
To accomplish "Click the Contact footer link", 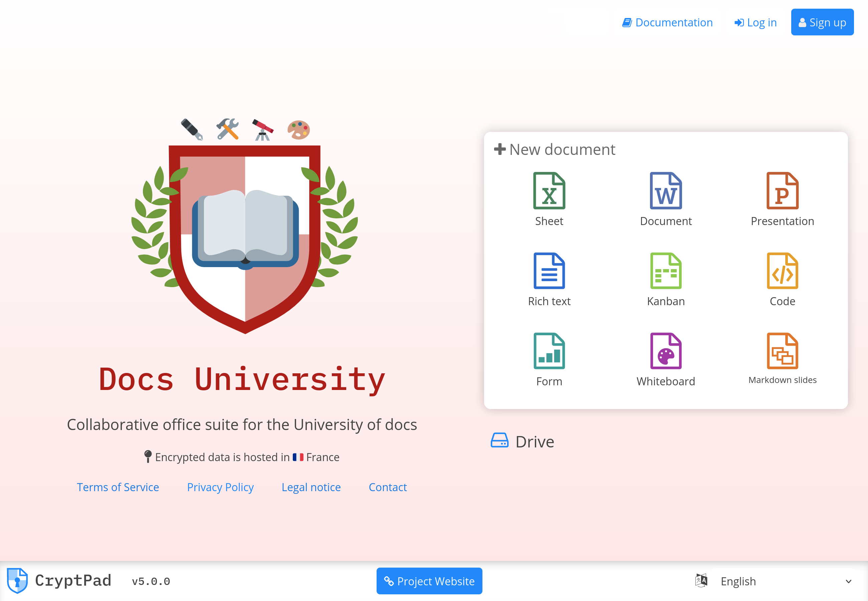I will pos(389,487).
